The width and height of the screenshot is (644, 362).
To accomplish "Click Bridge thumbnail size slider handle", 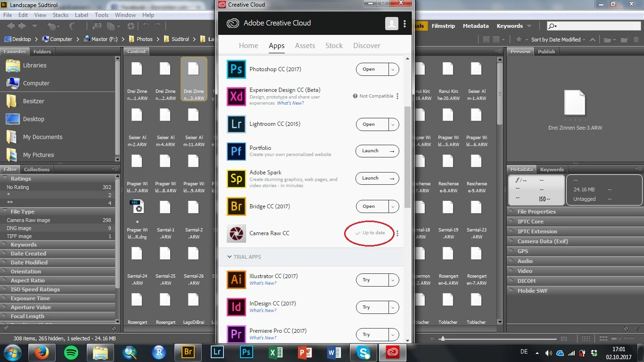I will click(x=442, y=338).
